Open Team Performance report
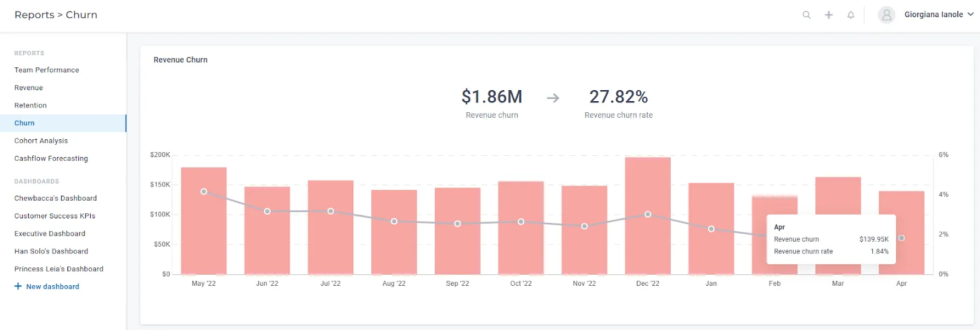The image size is (980, 330). click(47, 70)
